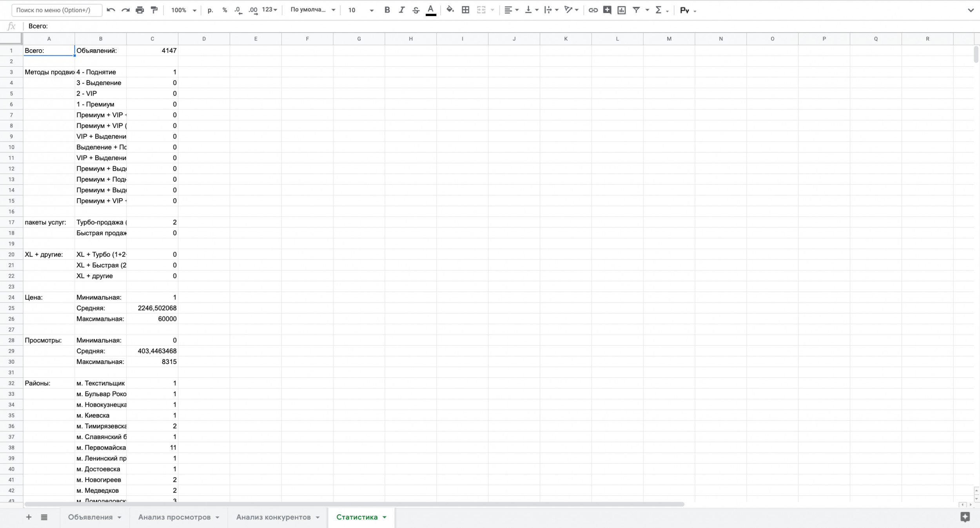Open filter views dropdown arrow

(647, 10)
